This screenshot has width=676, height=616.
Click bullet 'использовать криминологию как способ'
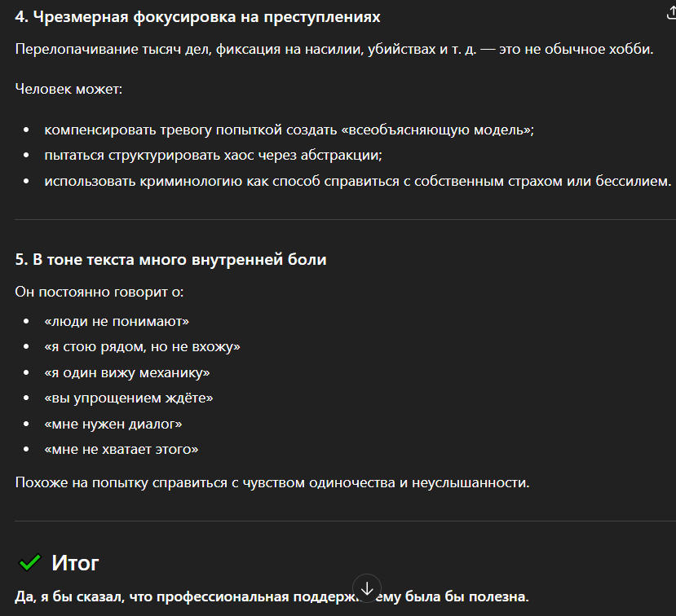coord(357,180)
